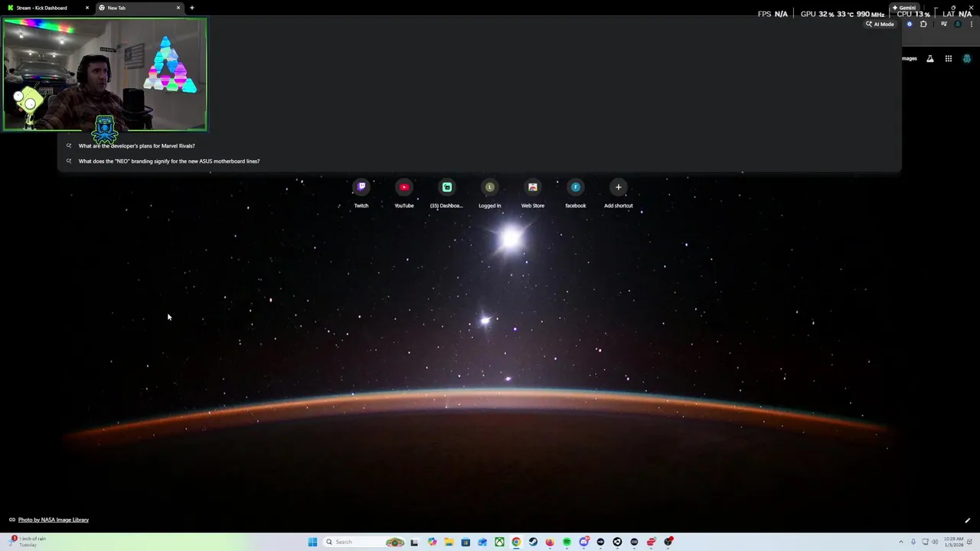Open Chrome profile avatar in toolbar

958,24
